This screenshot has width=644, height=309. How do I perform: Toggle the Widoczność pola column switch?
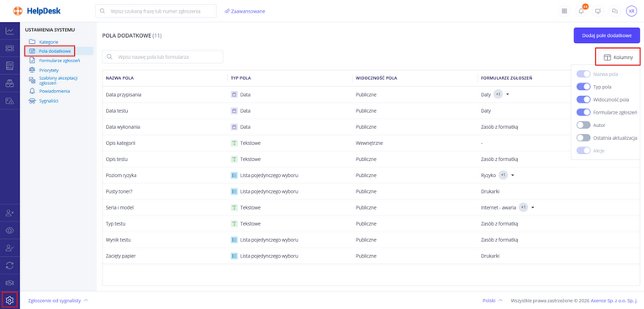(x=583, y=99)
